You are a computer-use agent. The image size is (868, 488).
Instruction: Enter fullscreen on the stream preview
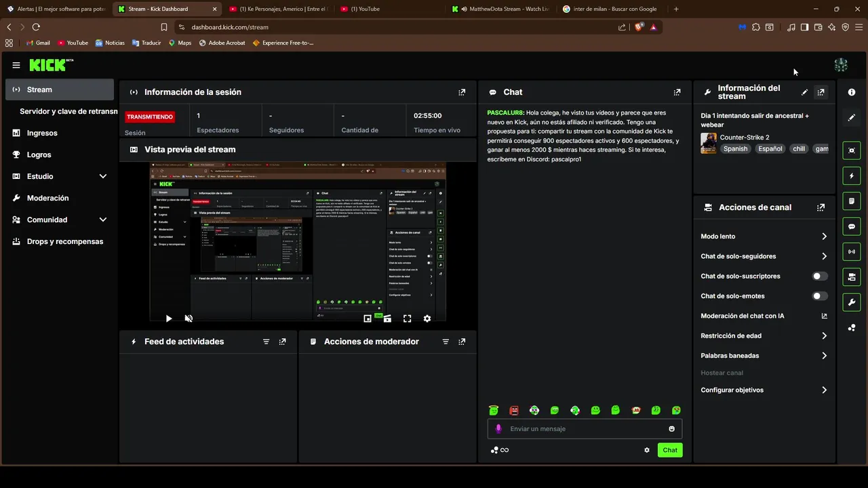(408, 319)
